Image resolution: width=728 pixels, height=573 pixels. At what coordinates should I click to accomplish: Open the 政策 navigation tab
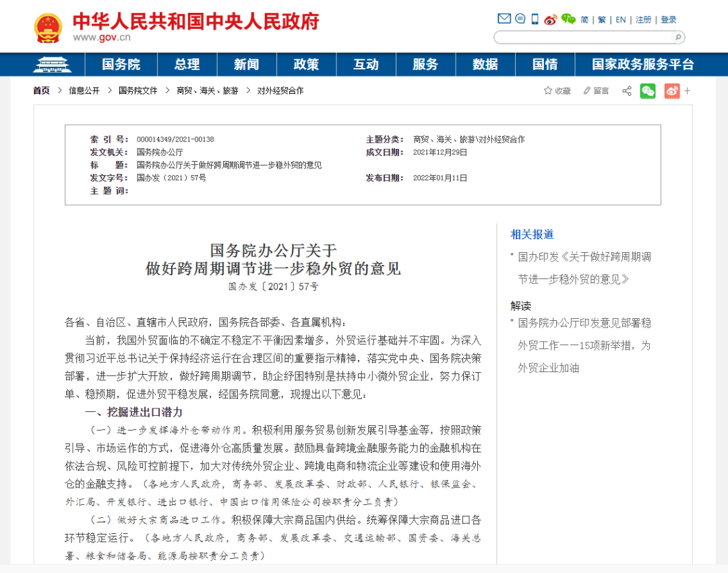tap(306, 65)
